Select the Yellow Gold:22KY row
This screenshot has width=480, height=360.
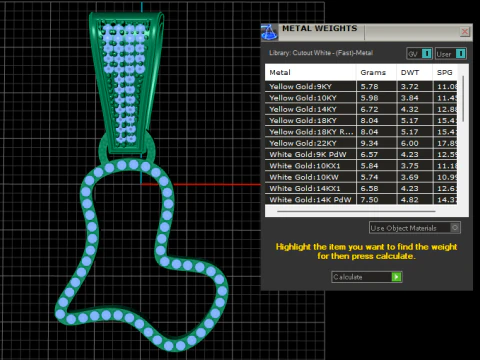tap(361, 143)
